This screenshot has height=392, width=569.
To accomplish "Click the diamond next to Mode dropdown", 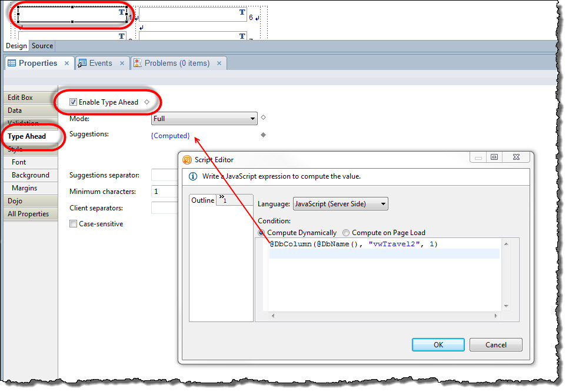I will click(264, 118).
